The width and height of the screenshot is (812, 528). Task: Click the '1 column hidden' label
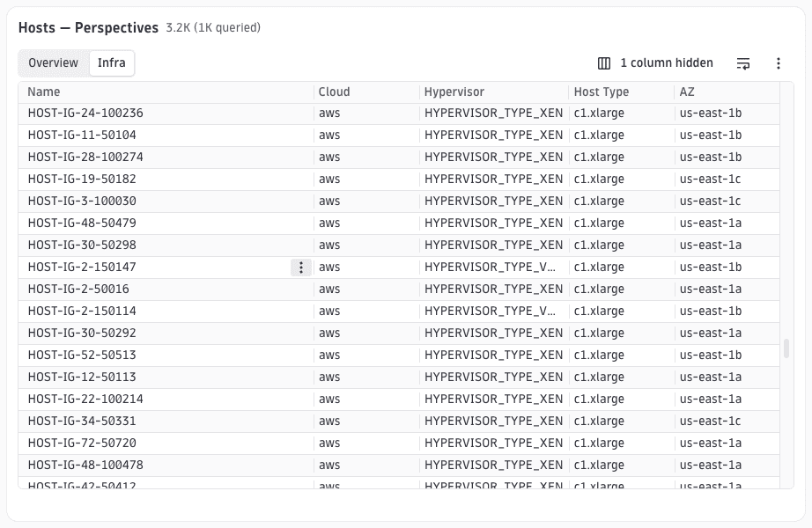pyautogui.click(x=667, y=63)
